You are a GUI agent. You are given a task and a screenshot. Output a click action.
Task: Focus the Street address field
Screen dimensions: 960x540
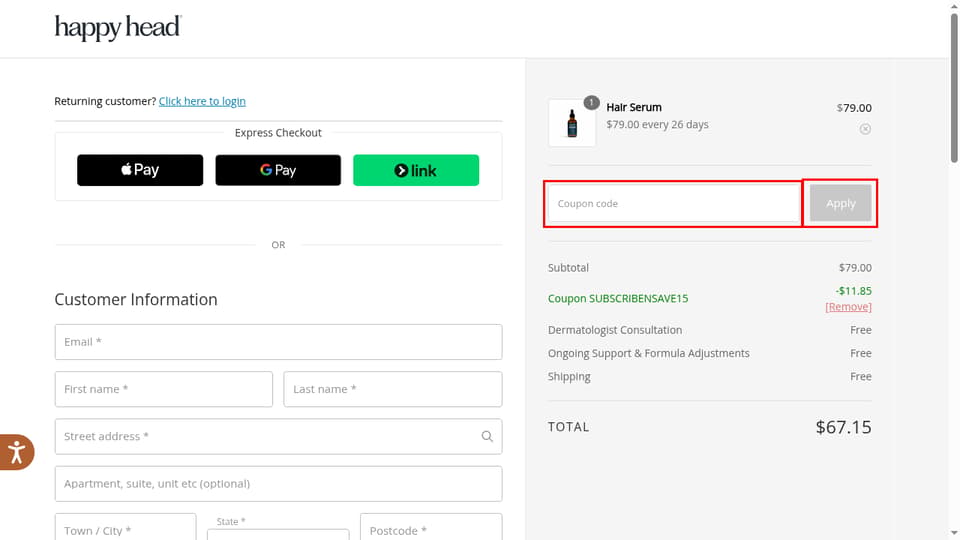[279, 437]
